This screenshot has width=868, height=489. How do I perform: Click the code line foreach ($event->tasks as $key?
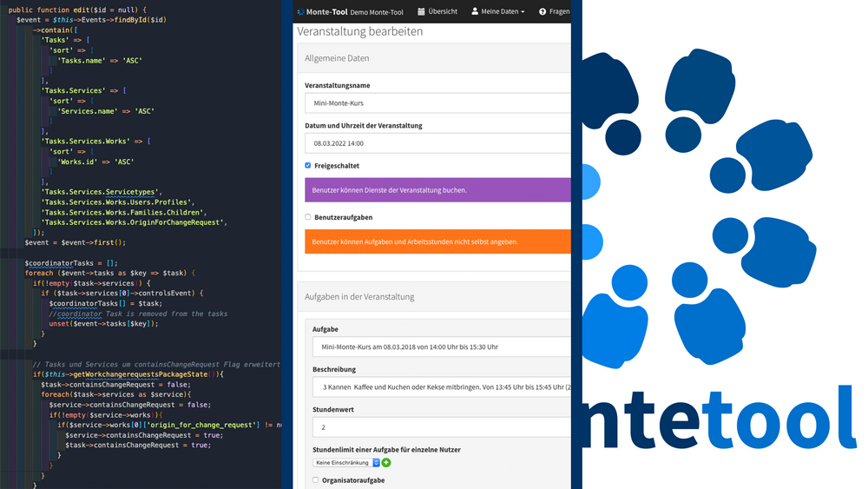[x=110, y=273]
